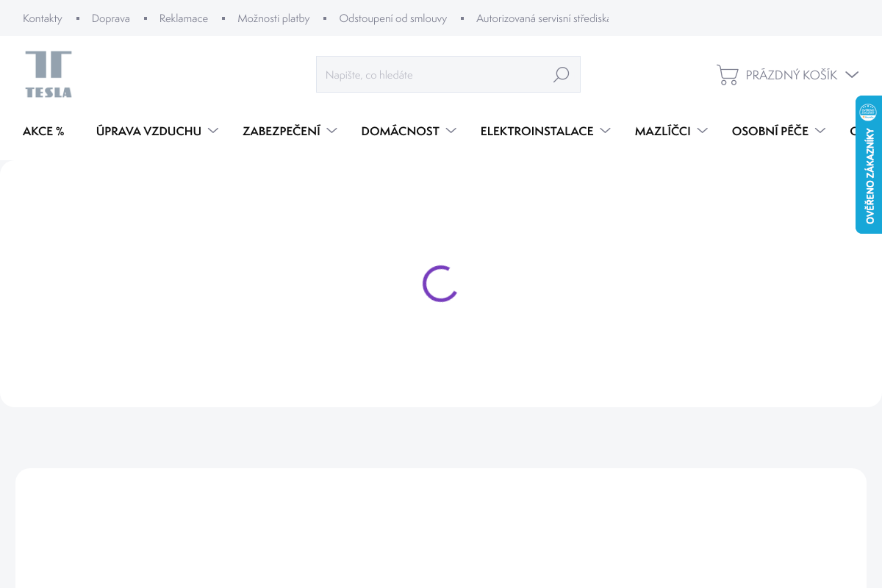
Task: Open the Osobní péče category
Action: [770, 131]
